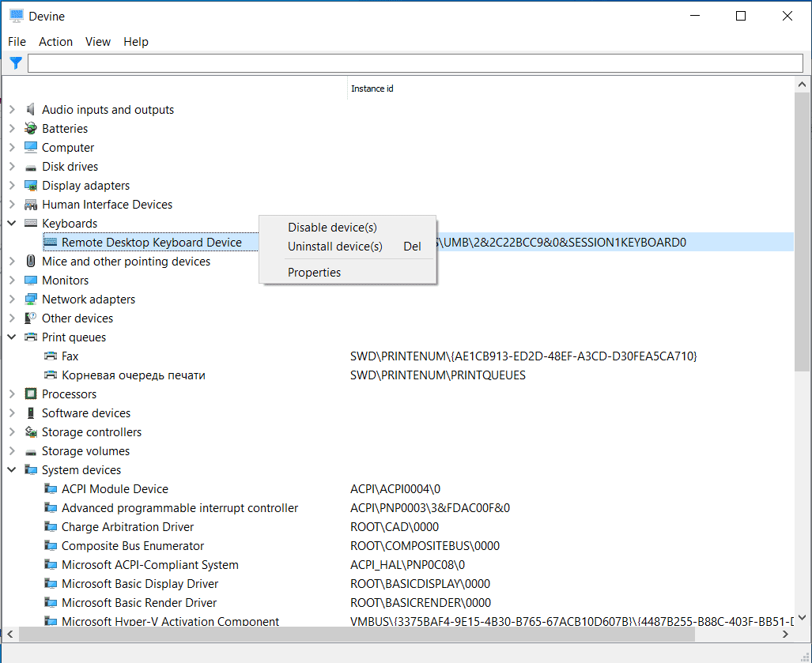Click the Fax printer icon
Image resolution: width=812 pixels, height=663 pixels.
point(51,356)
